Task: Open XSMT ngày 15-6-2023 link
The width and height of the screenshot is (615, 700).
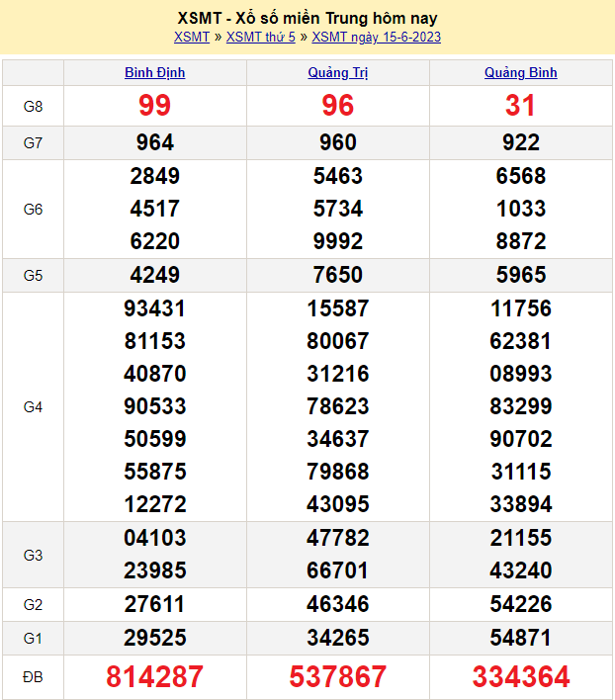Action: click(377, 37)
